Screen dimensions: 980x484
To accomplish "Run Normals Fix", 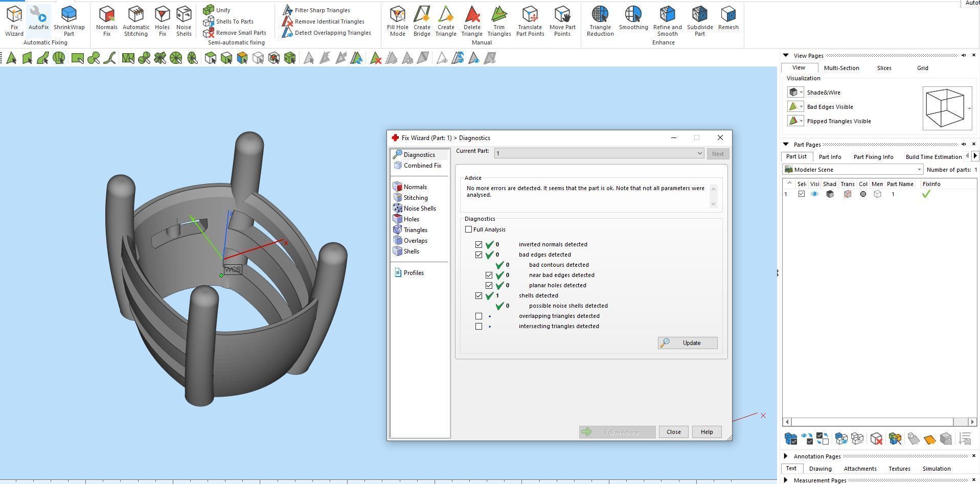I will click(x=107, y=21).
